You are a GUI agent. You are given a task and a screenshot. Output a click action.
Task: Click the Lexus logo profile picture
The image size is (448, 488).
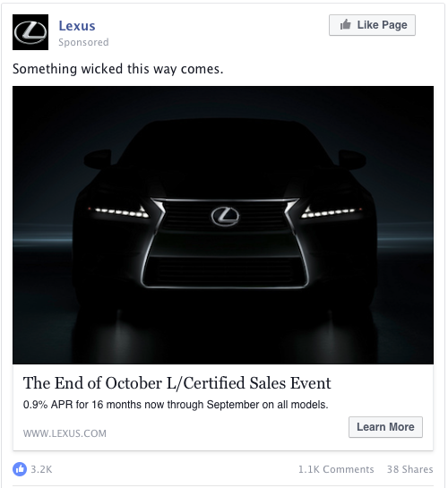(30, 32)
